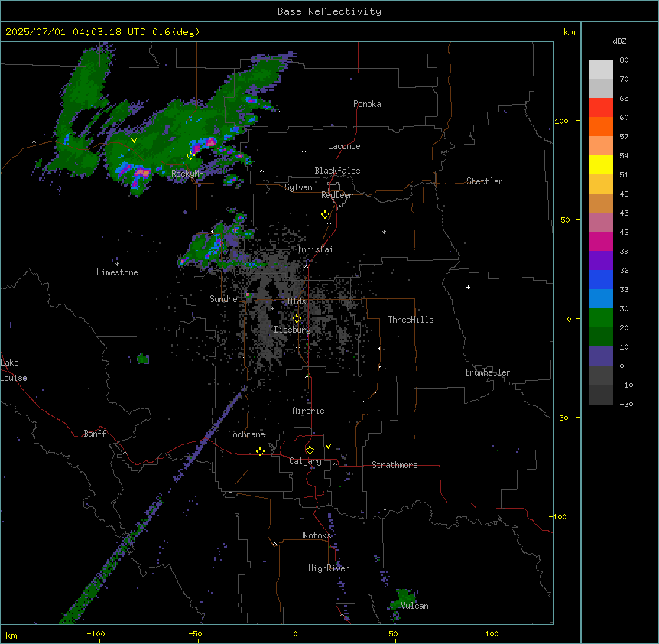The height and width of the screenshot is (644, 659).
Task: Click the 100 tick on the bottom axis
Action: click(492, 633)
